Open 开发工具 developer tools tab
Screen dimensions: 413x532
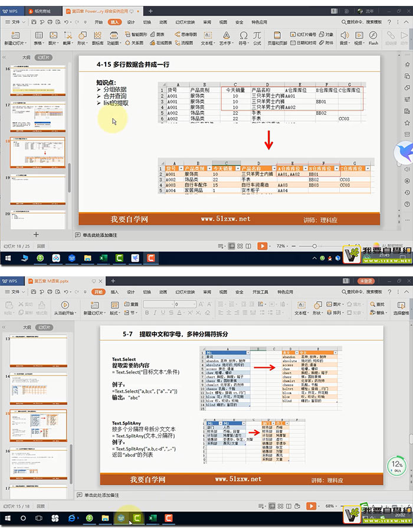coord(260,292)
